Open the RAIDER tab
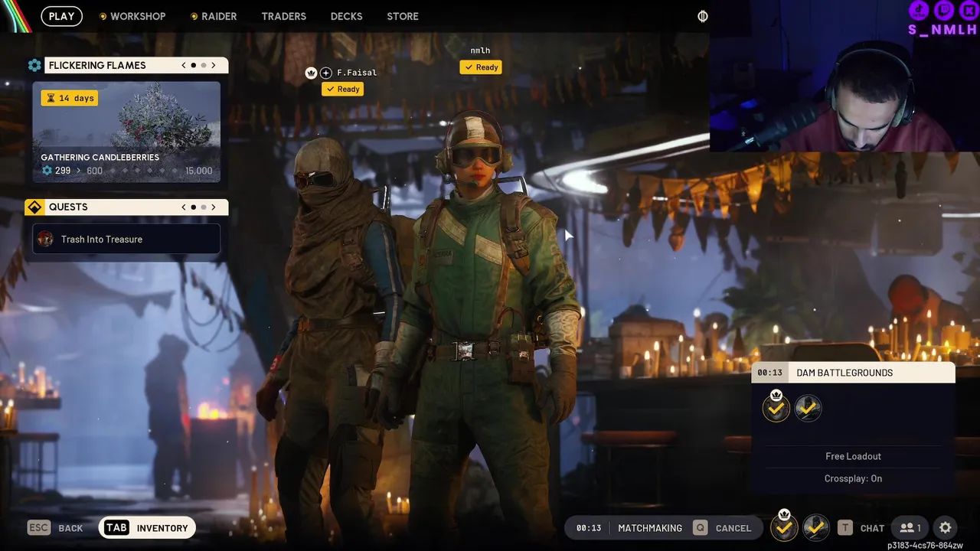Viewport: 980px width, 551px height. [214, 16]
